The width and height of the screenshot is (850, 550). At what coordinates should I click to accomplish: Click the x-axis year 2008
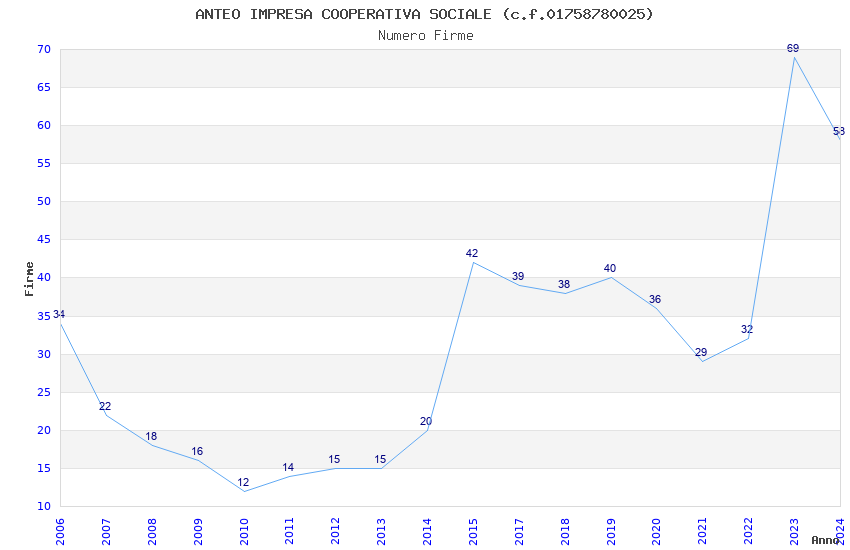[152, 532]
